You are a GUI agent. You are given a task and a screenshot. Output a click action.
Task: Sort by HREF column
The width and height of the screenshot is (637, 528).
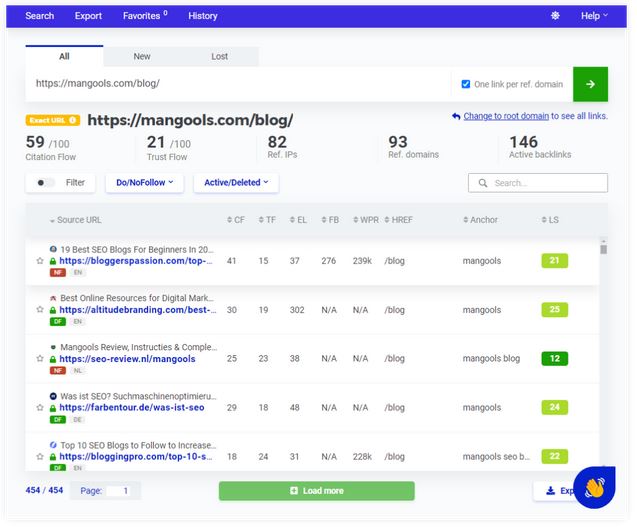[398, 220]
